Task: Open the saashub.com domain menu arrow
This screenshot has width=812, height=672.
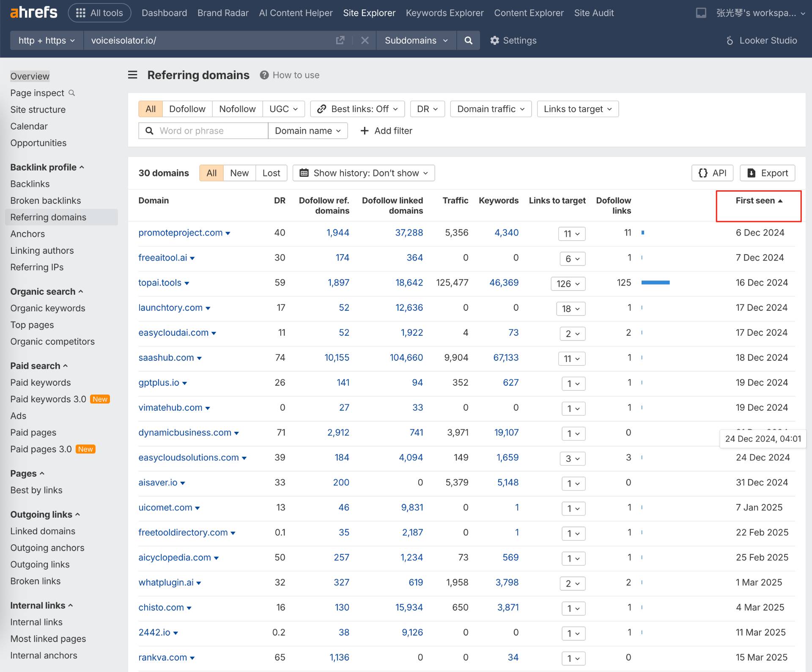Action: coord(199,358)
